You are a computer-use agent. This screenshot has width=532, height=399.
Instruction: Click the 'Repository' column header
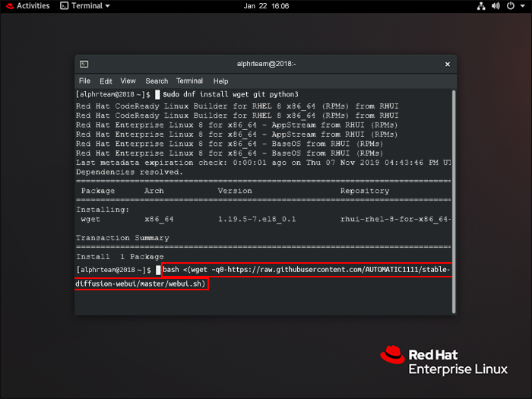365,191
